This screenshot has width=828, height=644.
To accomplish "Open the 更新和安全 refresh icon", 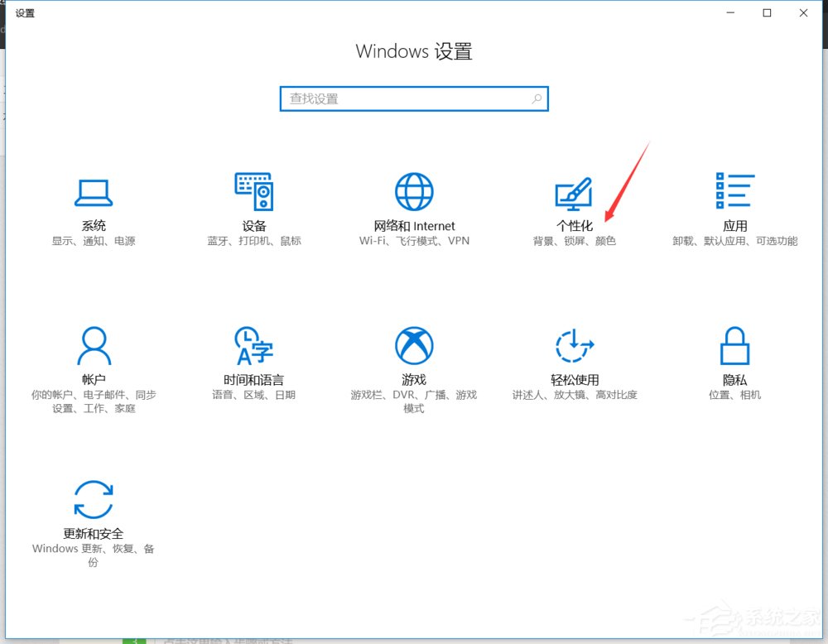I will pos(94,498).
